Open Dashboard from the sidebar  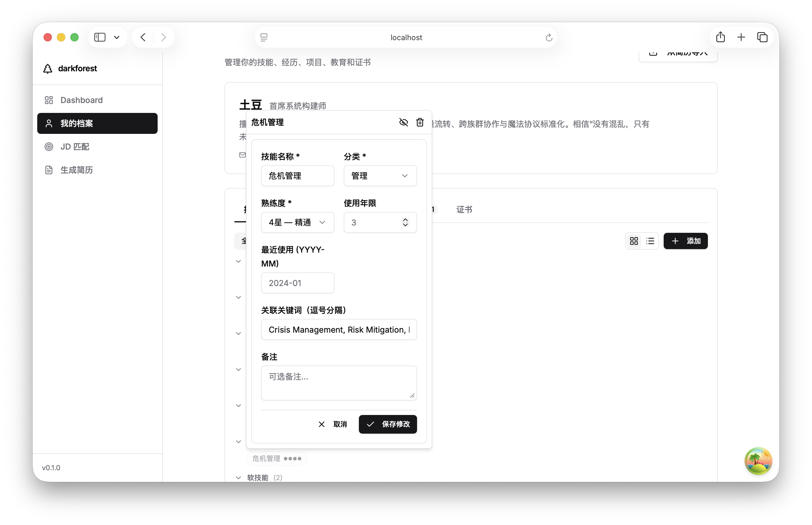pyautogui.click(x=82, y=100)
